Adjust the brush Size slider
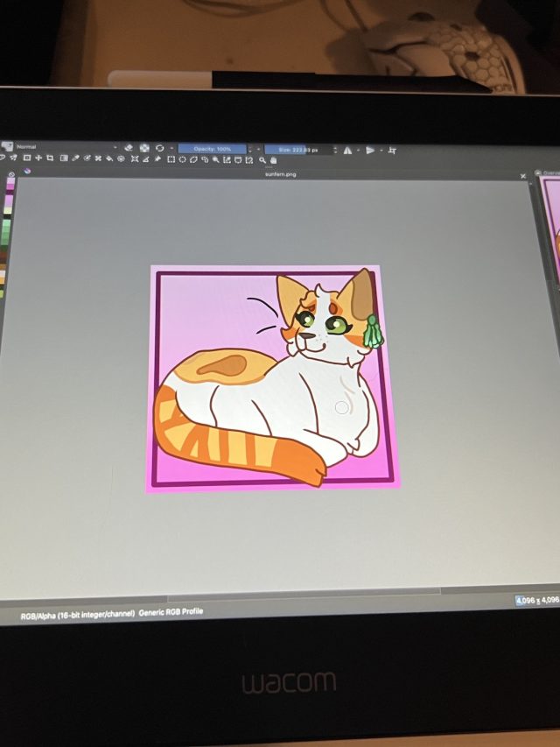 298,150
